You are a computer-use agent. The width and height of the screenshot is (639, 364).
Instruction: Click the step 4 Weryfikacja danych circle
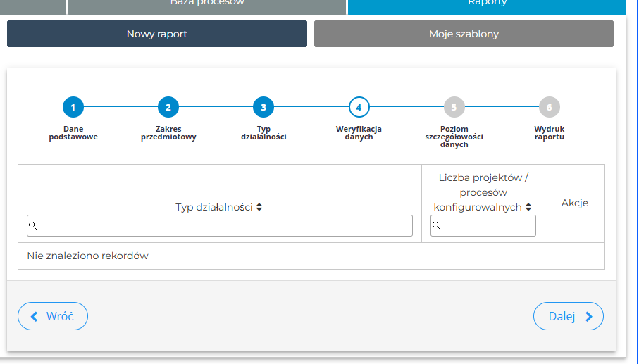coord(359,108)
